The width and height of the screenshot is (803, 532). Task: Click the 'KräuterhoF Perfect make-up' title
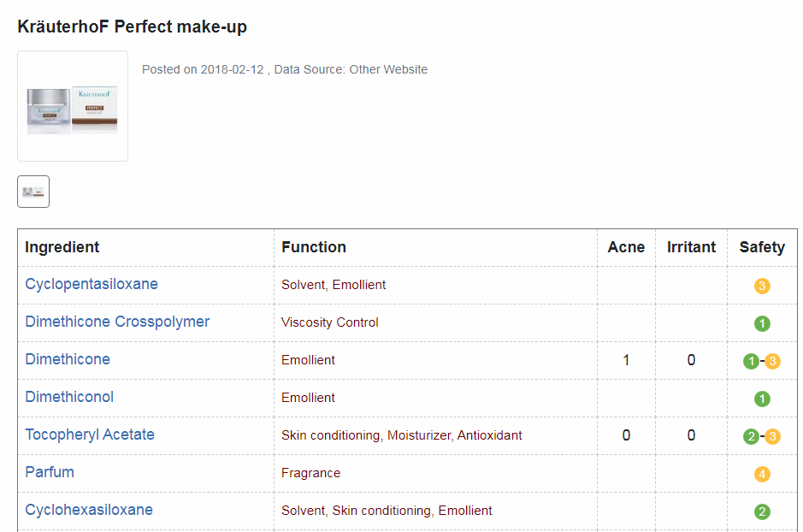pos(133,27)
